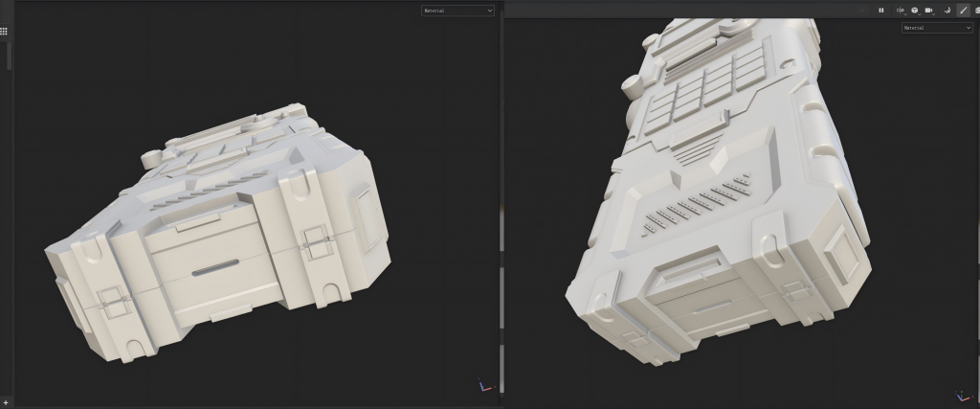Toggle the symmetry tool icon
This screenshot has width=980, height=409.
900,10
